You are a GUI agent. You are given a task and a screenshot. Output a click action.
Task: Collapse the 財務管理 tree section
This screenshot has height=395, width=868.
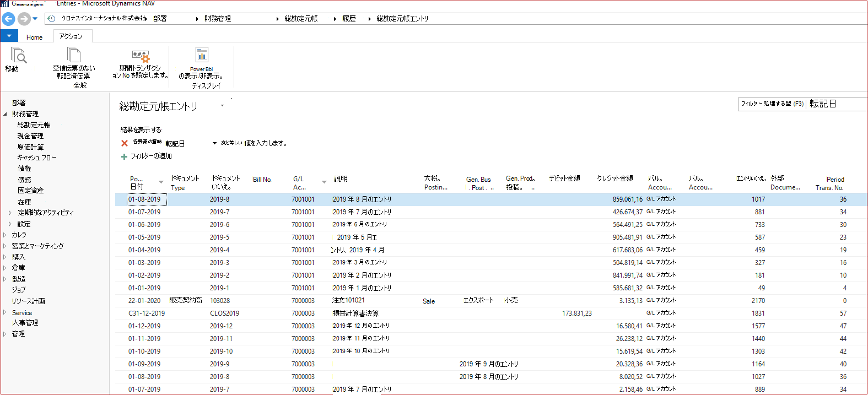coord(5,114)
